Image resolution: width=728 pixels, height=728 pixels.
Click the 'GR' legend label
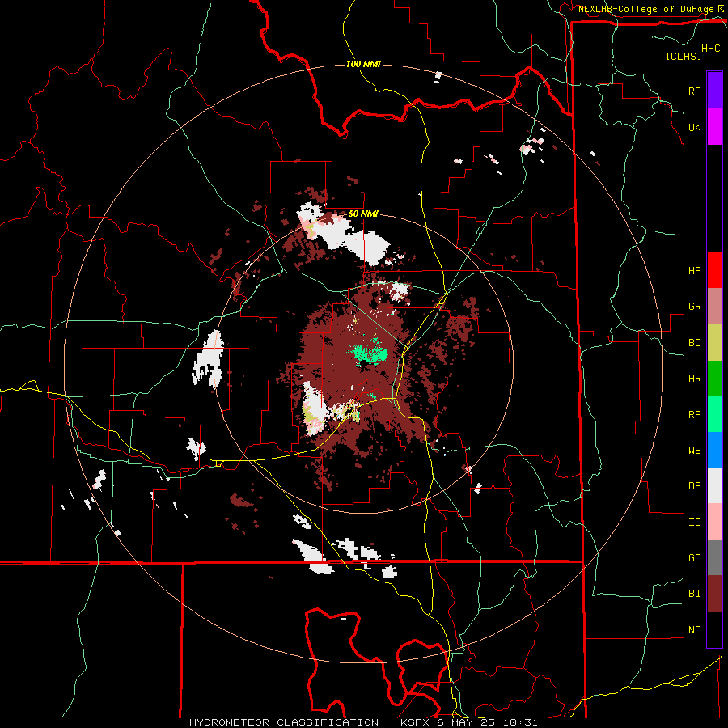coord(694,307)
